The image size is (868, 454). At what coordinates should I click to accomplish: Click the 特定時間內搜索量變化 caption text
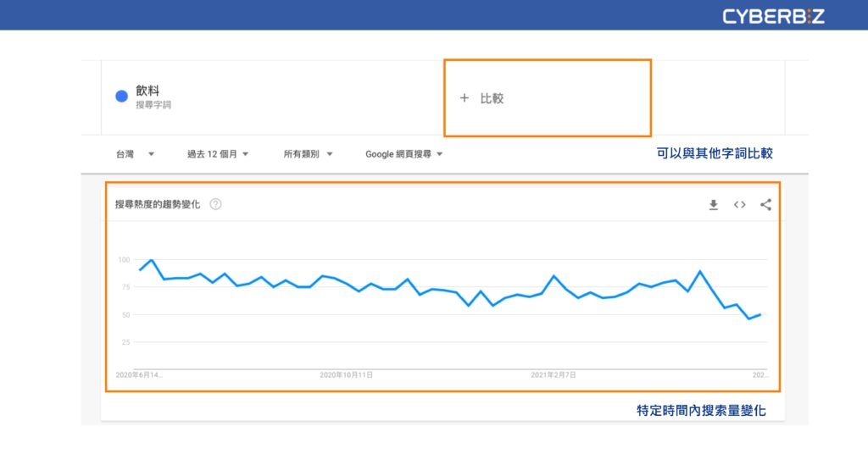click(701, 411)
